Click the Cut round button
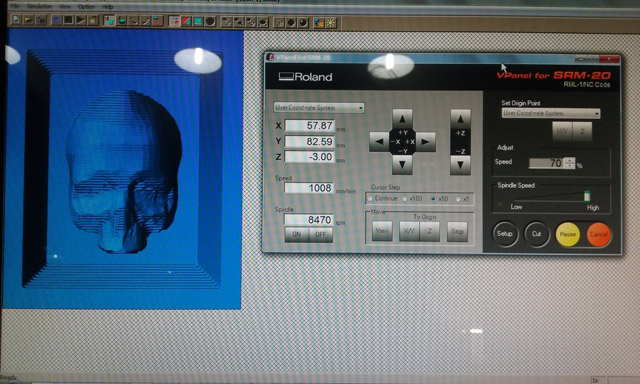Screen dimensions: 640x384 click(x=536, y=234)
